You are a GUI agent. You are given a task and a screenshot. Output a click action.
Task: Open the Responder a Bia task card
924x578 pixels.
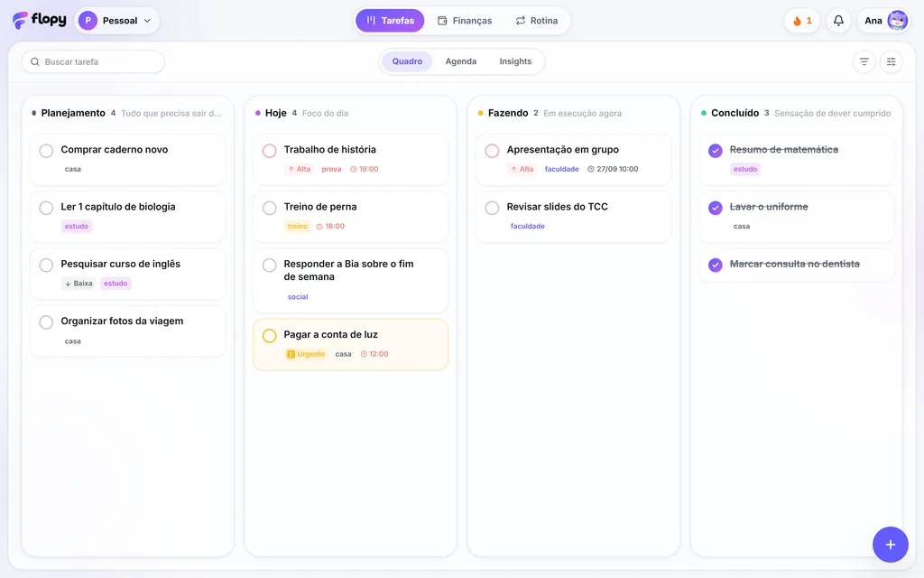351,281
